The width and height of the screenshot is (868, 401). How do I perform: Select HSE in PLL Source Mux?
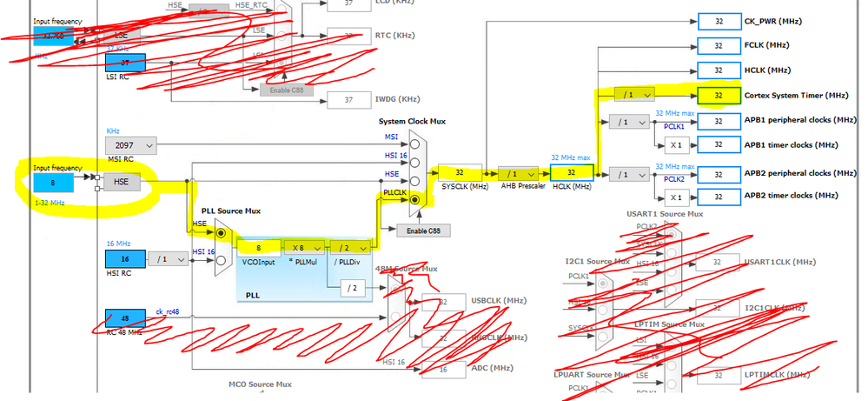pos(222,234)
